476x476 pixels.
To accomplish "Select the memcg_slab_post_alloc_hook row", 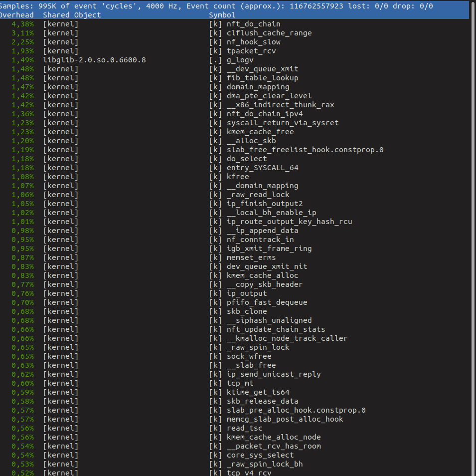I will pos(284,419).
